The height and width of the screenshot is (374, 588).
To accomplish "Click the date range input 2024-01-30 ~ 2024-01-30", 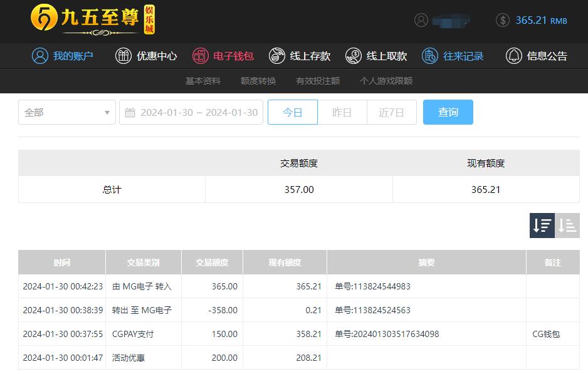I will click(191, 112).
